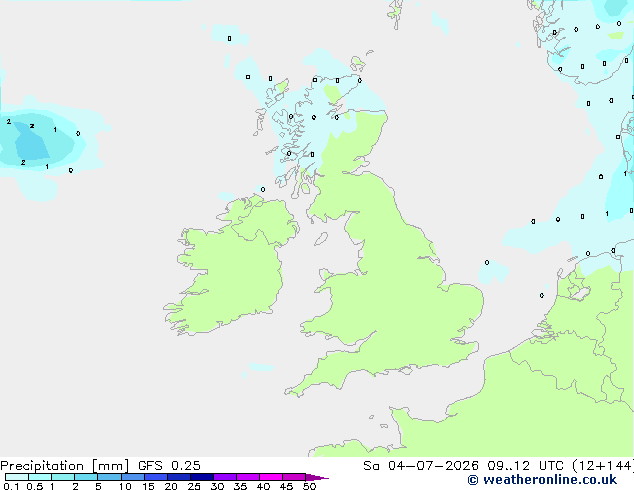Click the rain patch off East Anglia's coast

pos(492,271)
